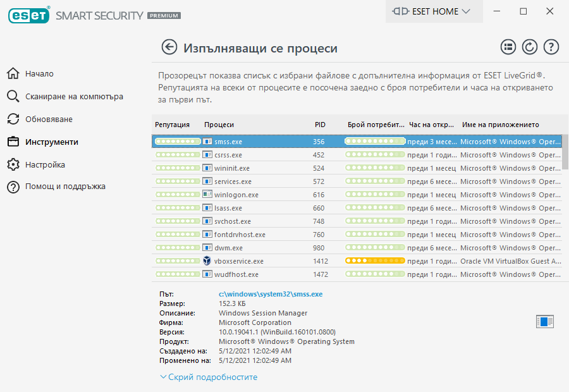Select the winlogon.exe process name
Image resolution: width=569 pixels, height=392 pixels.
coord(236,195)
